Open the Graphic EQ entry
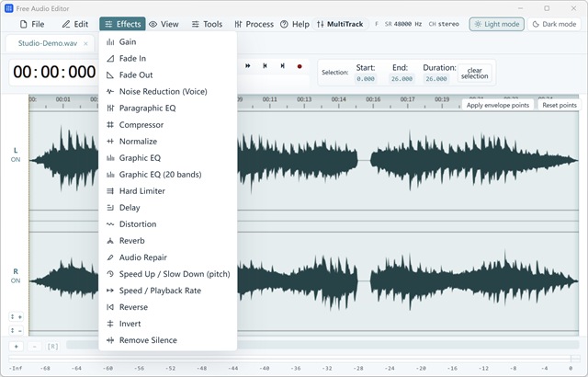The image size is (588, 377). coord(167,158)
